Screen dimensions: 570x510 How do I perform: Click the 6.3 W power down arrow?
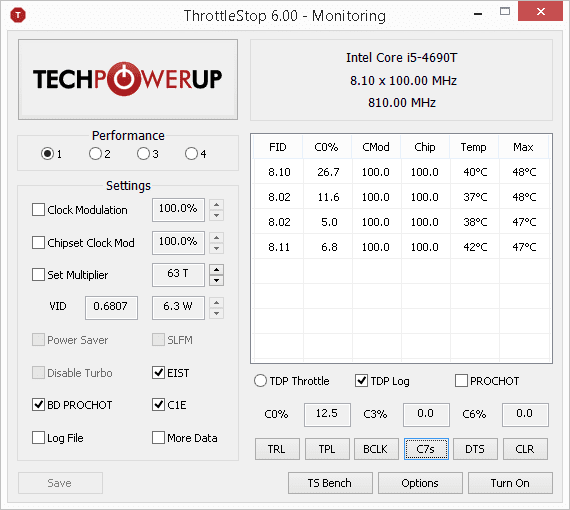pos(216,313)
